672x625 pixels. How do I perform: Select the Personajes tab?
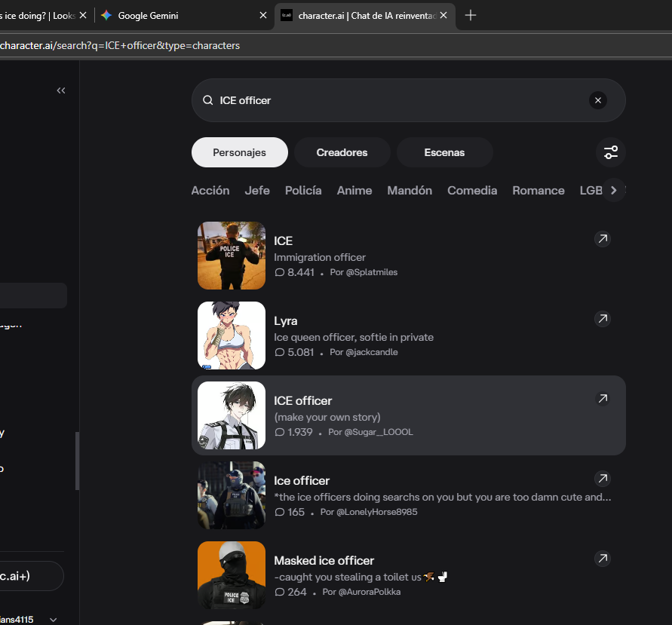239,152
